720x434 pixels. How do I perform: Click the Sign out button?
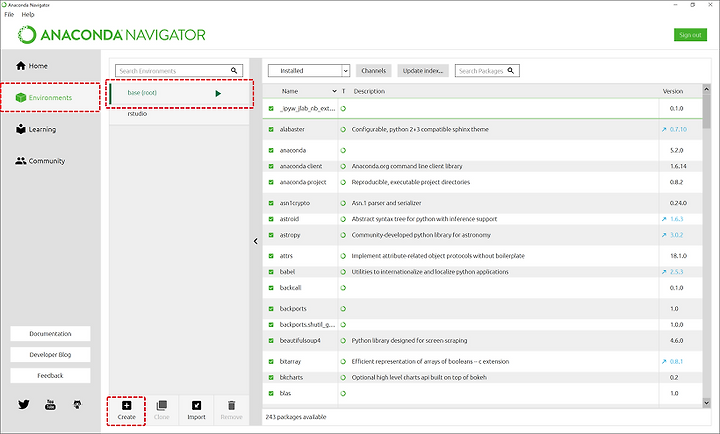pos(690,35)
